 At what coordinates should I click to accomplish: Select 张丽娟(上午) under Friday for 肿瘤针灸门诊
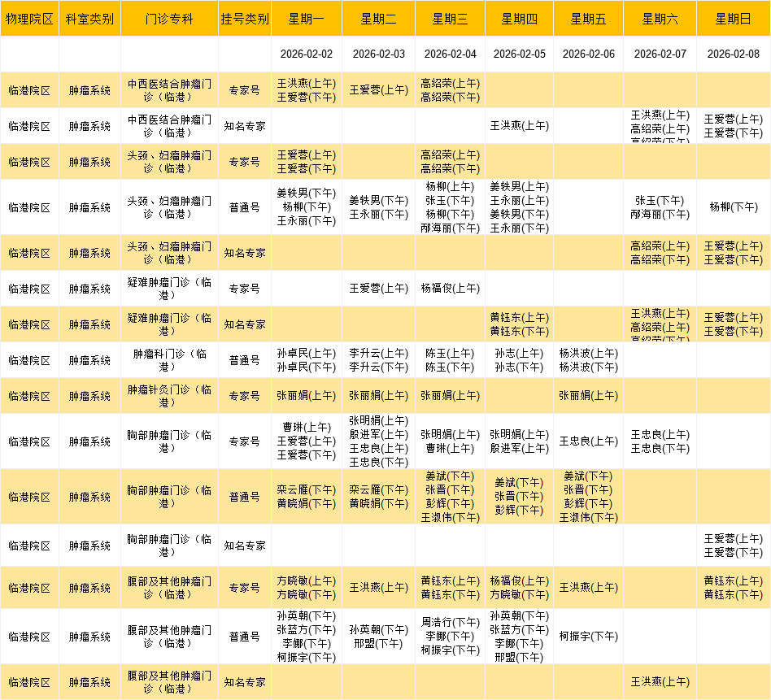pyautogui.click(x=588, y=396)
